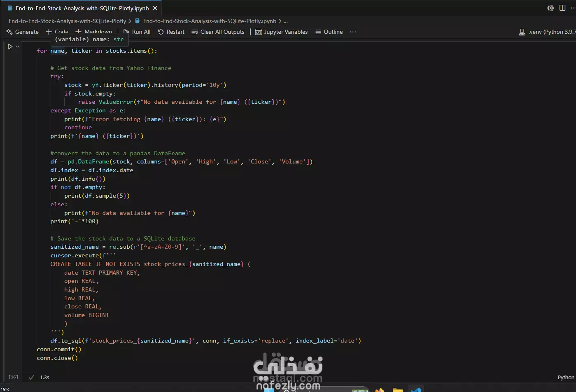Click the highlighted 'name' variable in the for loop
Screen dimensions: 576x392
57,51
